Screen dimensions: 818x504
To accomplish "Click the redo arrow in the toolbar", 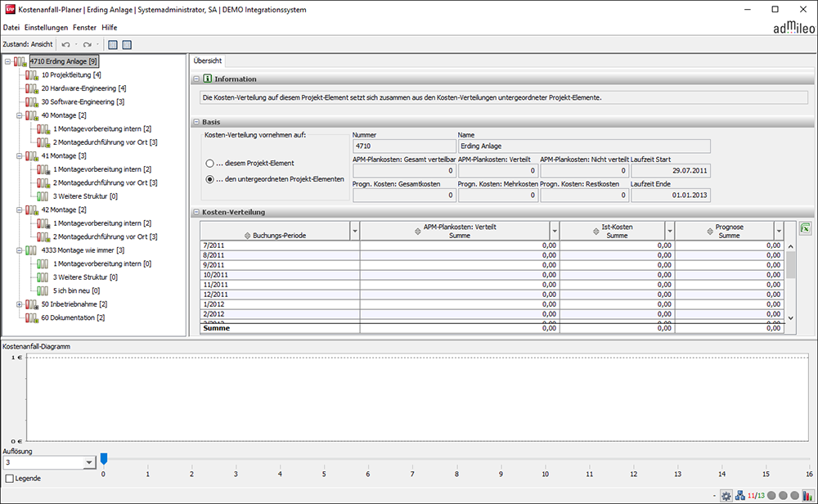I will (88, 44).
